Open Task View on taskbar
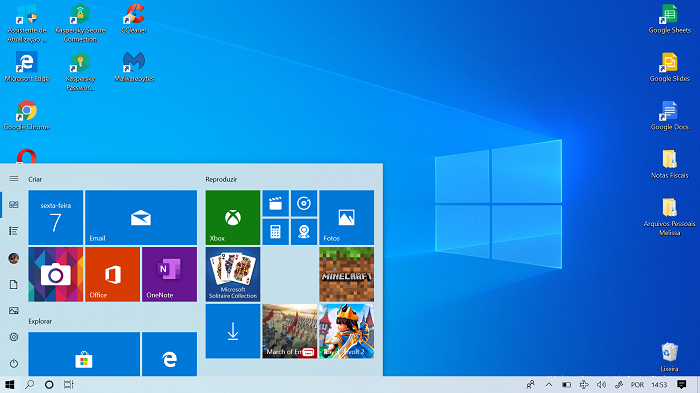The image size is (700, 393). (x=68, y=385)
